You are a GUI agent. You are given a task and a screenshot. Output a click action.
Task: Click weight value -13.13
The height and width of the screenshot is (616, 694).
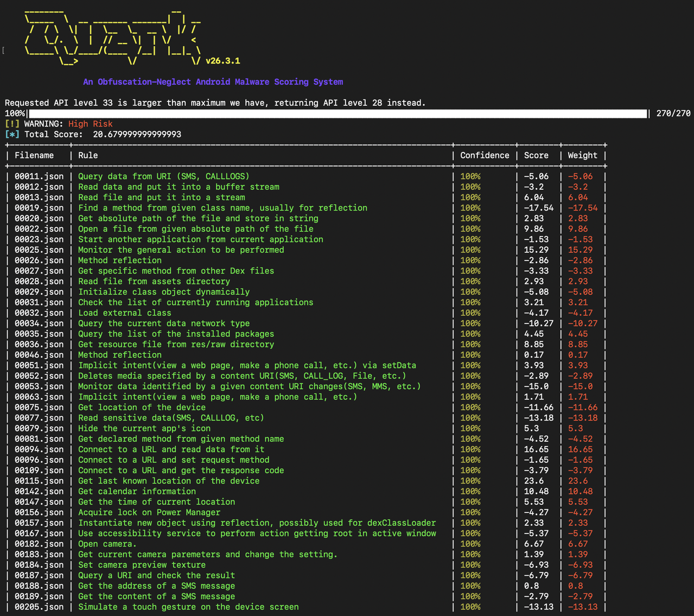(583, 607)
